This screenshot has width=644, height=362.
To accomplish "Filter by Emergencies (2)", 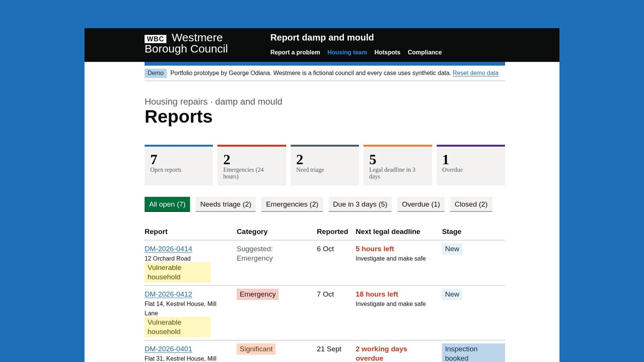I will (x=292, y=204).
